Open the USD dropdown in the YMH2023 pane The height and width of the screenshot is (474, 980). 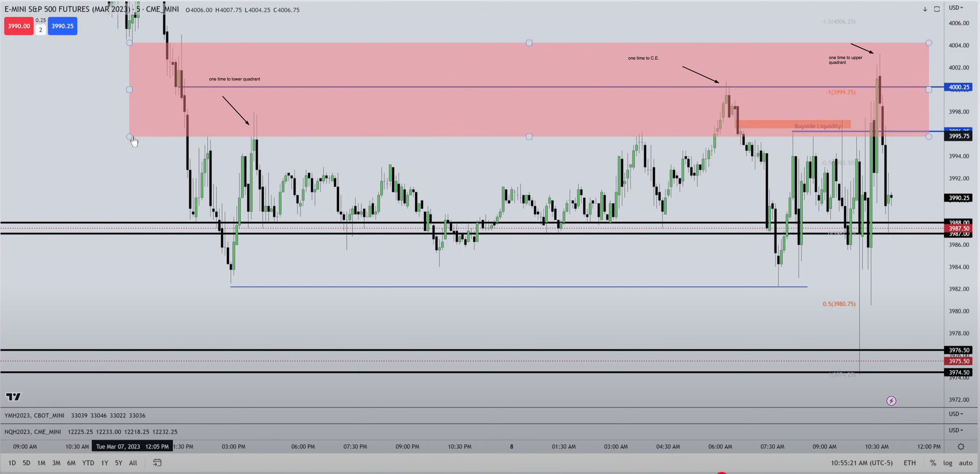tap(956, 414)
